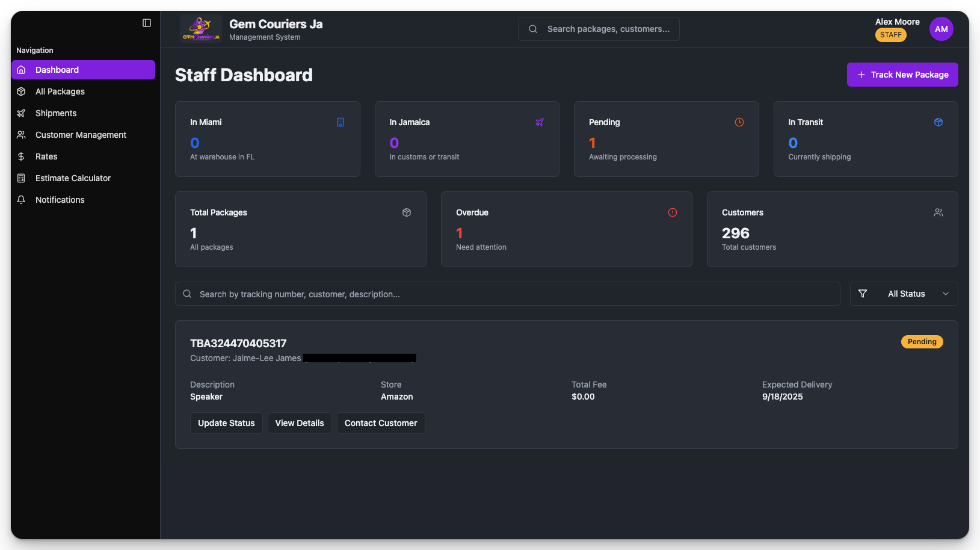Click the Contact Customer button
This screenshot has height=550, width=980.
pos(381,423)
